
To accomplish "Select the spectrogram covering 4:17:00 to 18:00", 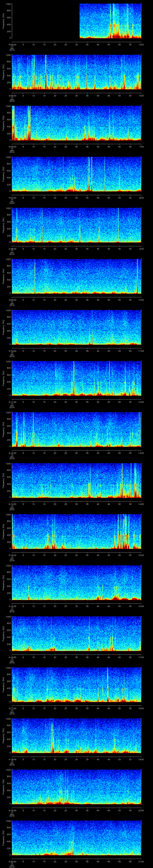I will 77,685.
